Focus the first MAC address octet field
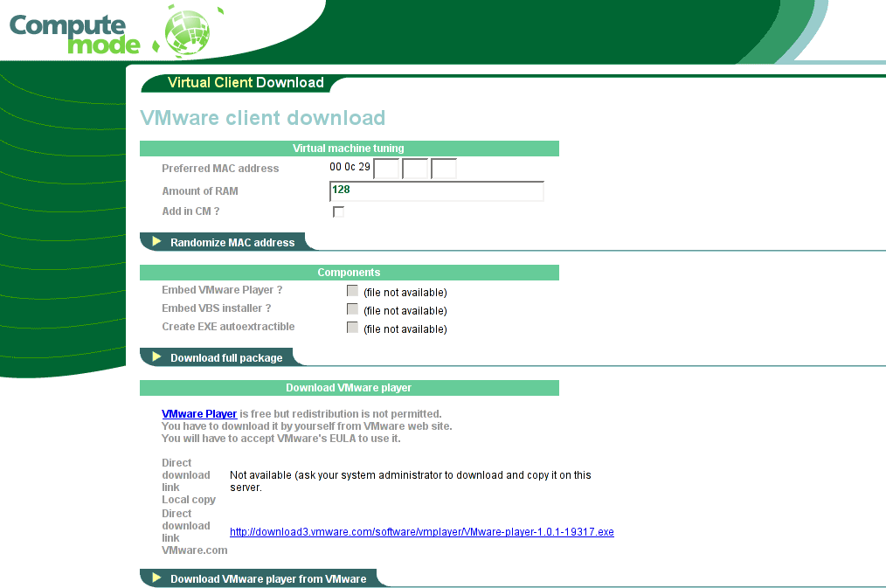Screen dimensions: 886x588 click(x=386, y=169)
